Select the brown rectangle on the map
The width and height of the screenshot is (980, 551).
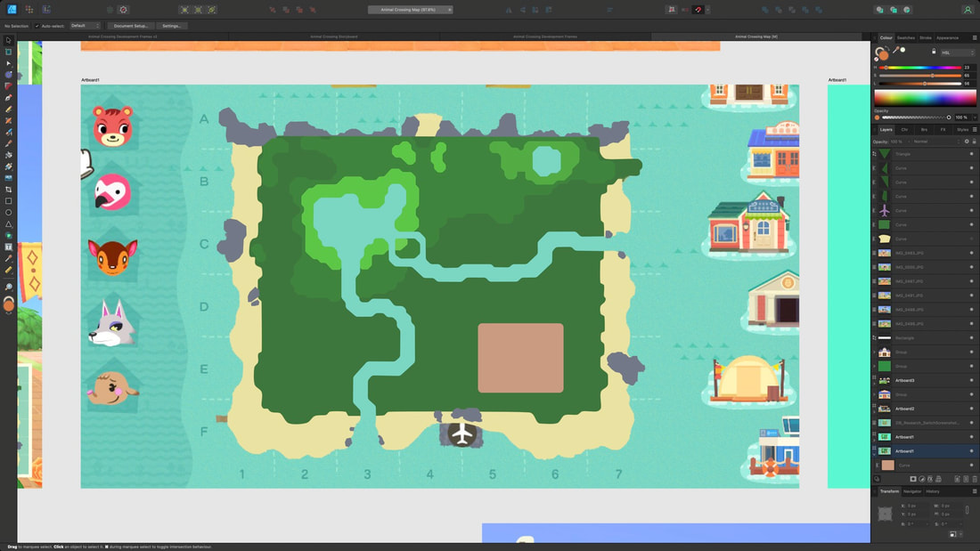tap(520, 358)
